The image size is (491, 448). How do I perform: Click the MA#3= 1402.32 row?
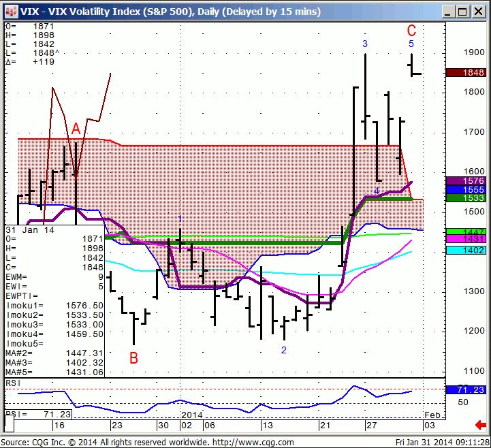[x=54, y=362]
